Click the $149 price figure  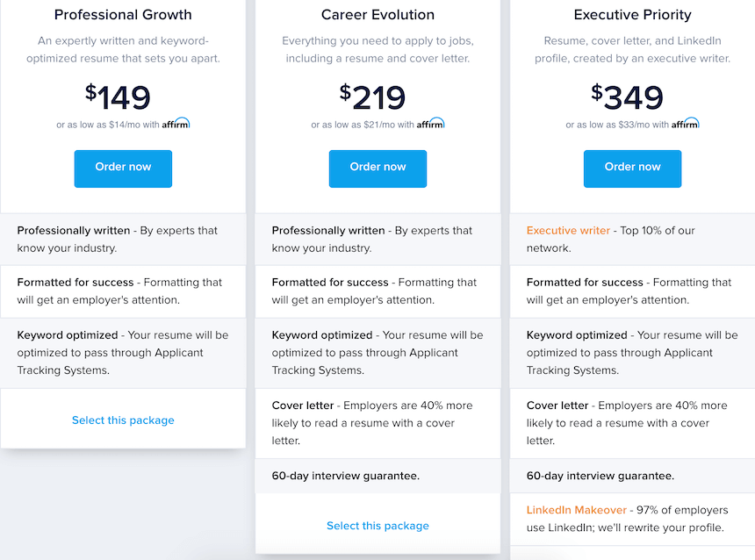coord(119,97)
